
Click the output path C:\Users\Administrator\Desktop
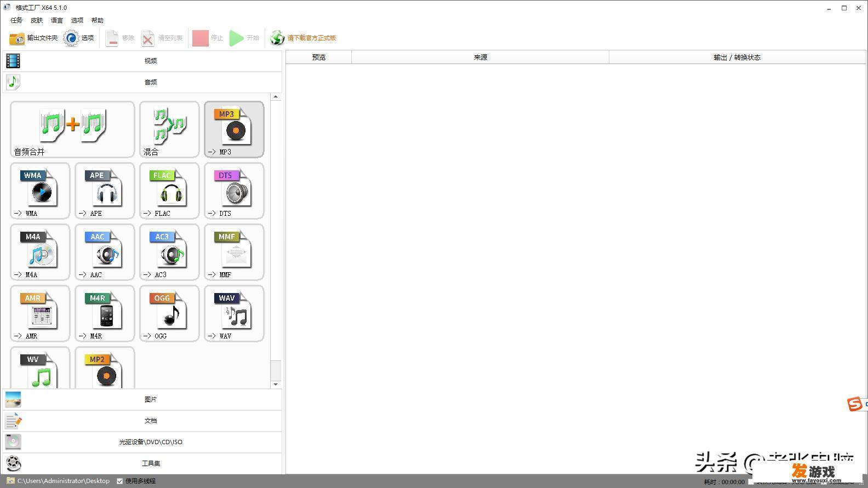click(x=64, y=481)
